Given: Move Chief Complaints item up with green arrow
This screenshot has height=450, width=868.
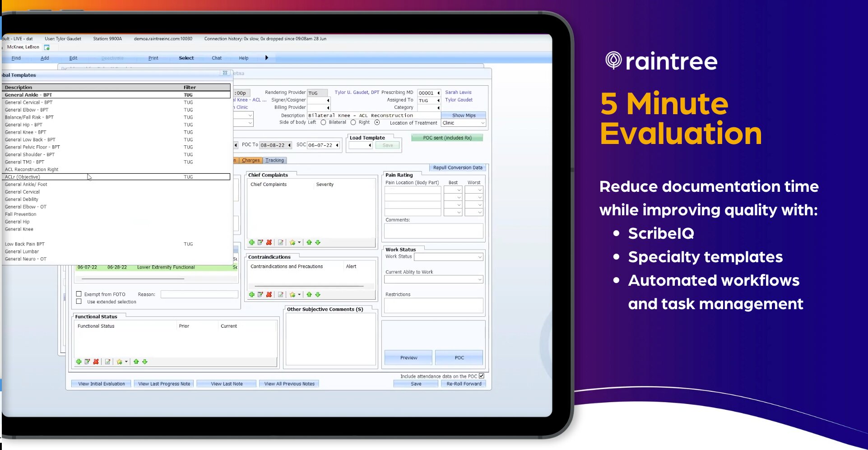Looking at the screenshot, I should point(309,243).
